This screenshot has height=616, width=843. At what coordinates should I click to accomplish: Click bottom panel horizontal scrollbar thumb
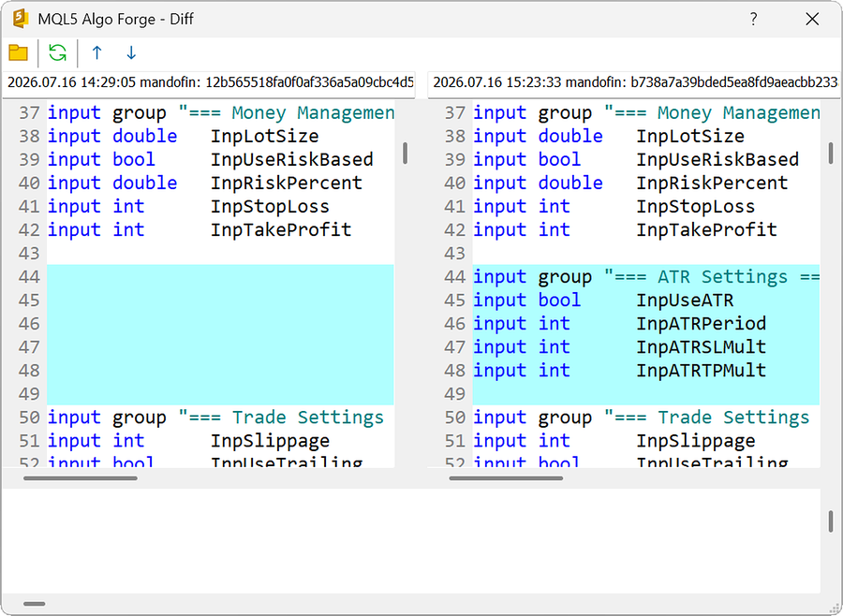pos(35,604)
